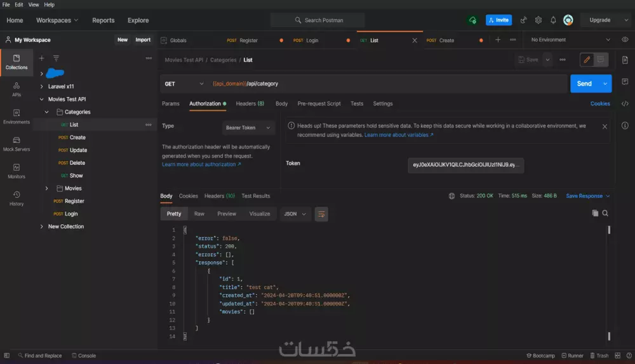Dismiss the Heads up warning banner
Screen dimensions: 635x364
tap(605, 127)
